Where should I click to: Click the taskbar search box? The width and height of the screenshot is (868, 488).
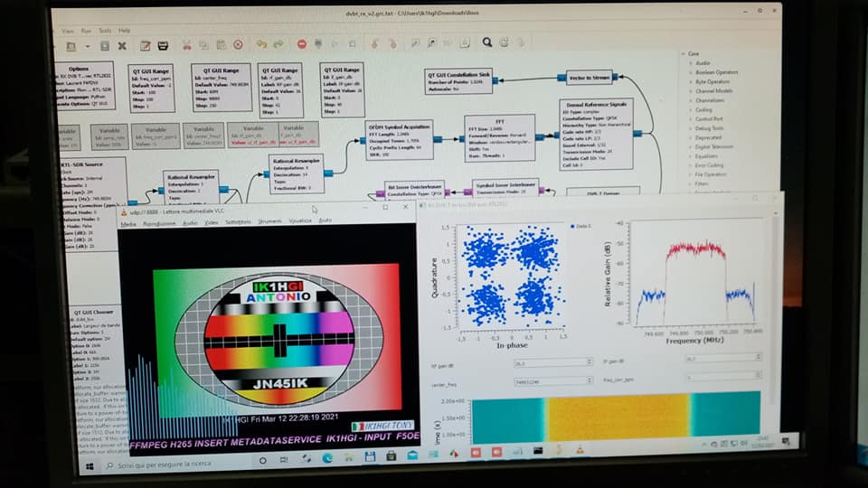click(176, 465)
